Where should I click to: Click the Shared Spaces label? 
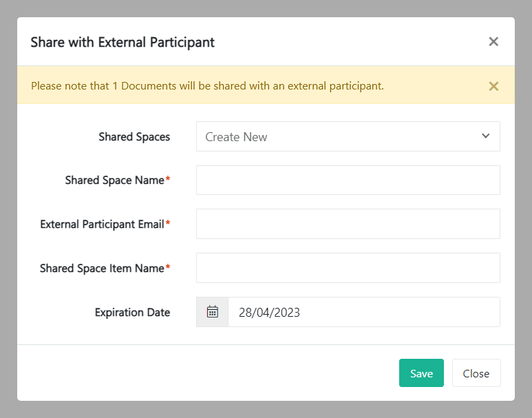pyautogui.click(x=134, y=137)
